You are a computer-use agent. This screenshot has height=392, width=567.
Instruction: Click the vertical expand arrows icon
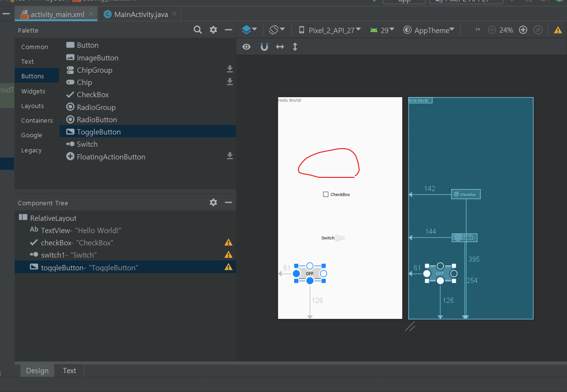(295, 47)
